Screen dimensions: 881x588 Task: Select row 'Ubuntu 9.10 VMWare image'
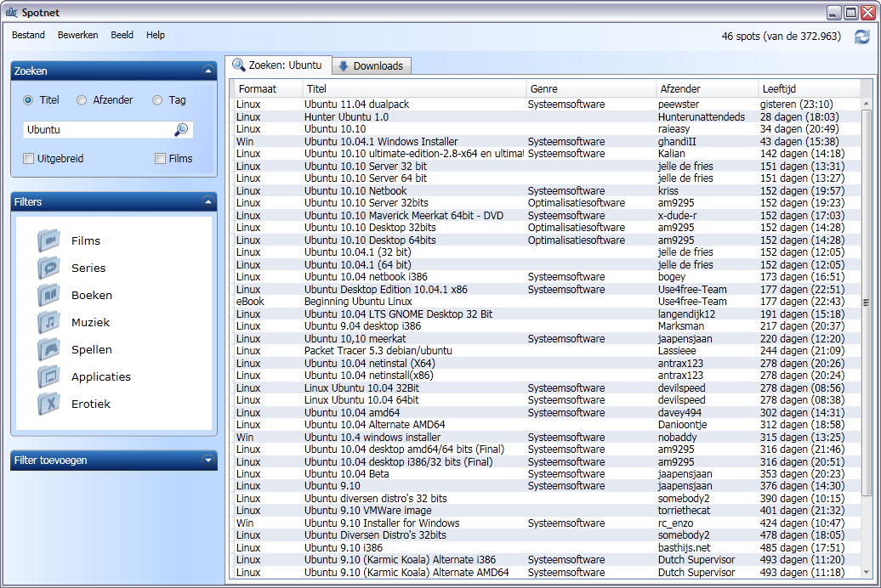[x=548, y=511]
